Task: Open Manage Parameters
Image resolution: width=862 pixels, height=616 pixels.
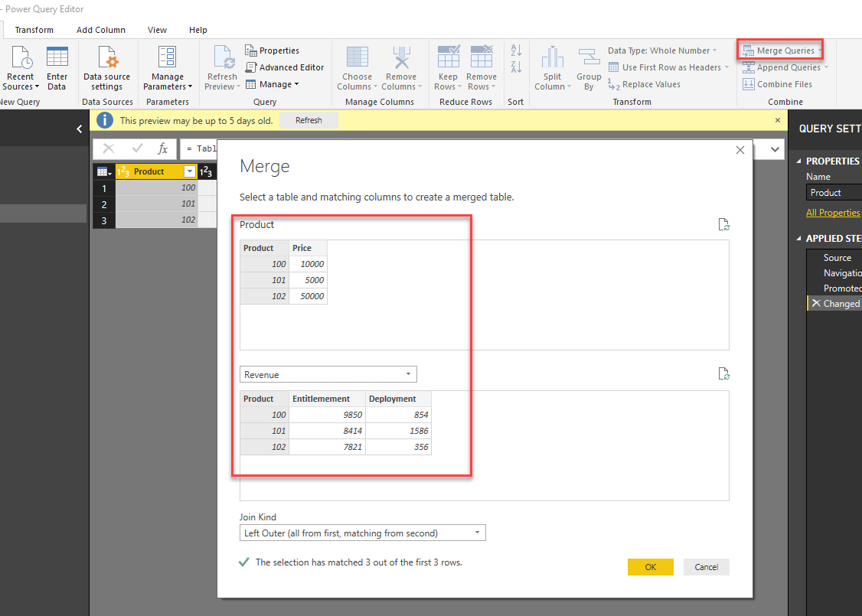Action: (168, 68)
